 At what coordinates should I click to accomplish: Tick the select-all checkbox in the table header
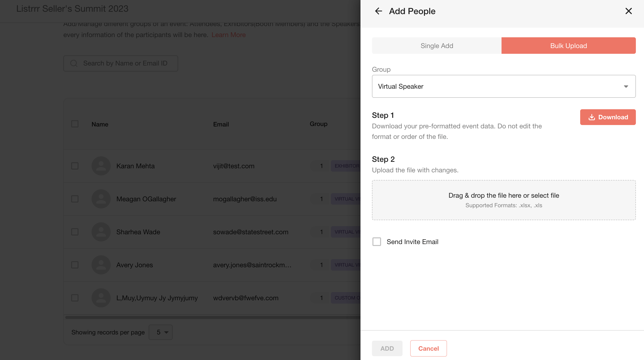point(75,124)
